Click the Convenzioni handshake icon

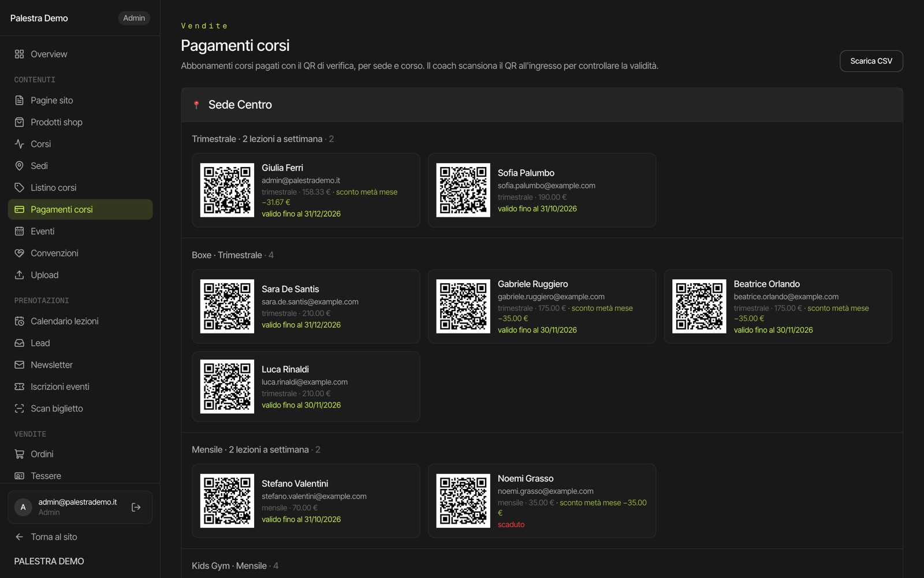(x=19, y=253)
